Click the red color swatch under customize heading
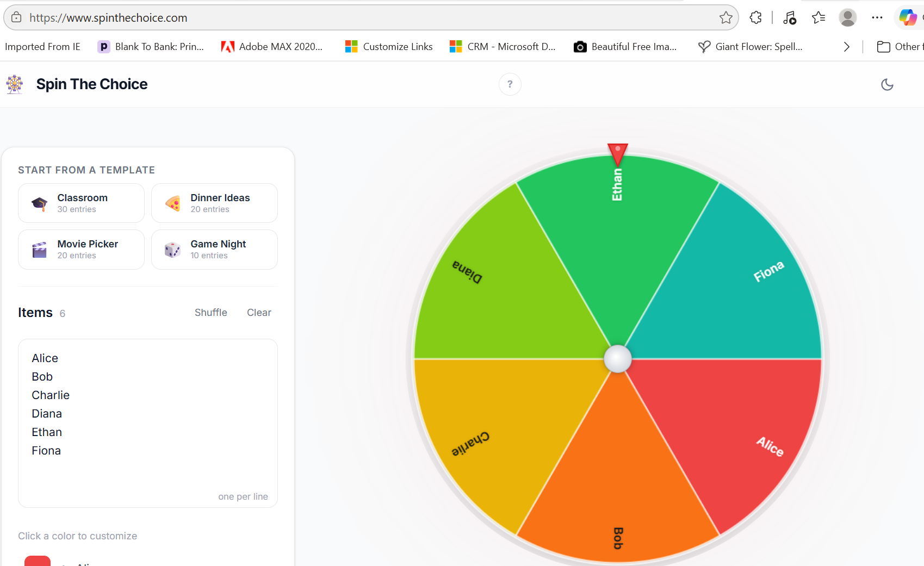The image size is (924, 566). (x=38, y=561)
